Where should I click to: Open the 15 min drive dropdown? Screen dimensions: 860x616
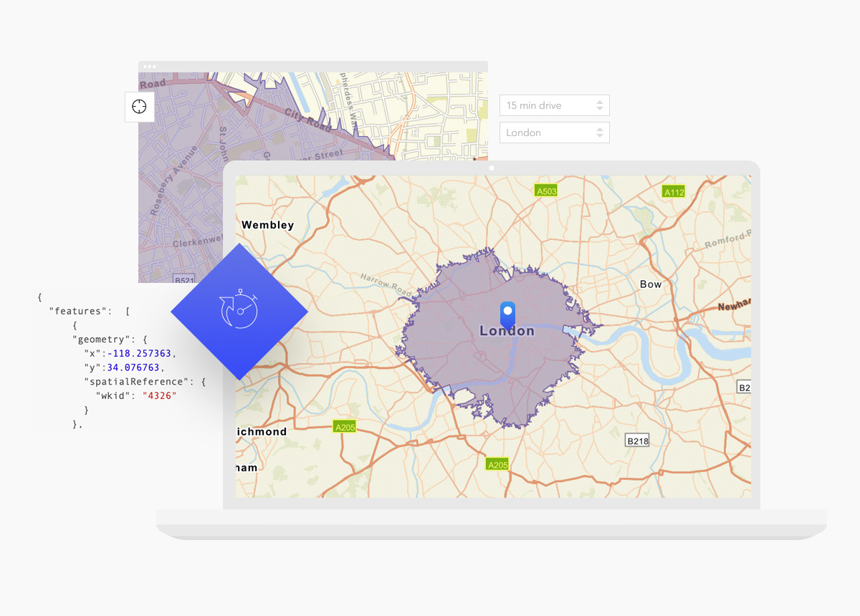[x=555, y=105]
